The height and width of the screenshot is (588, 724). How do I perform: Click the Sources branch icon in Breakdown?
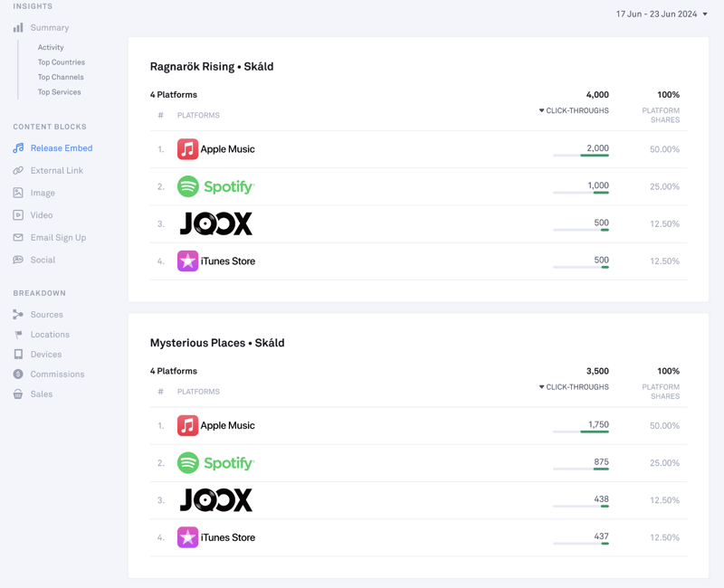(18, 315)
